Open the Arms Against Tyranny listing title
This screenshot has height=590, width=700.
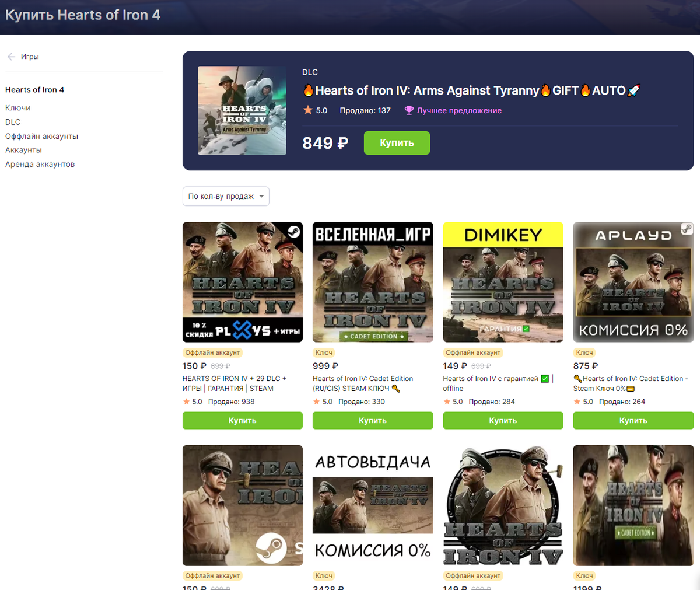tap(471, 90)
